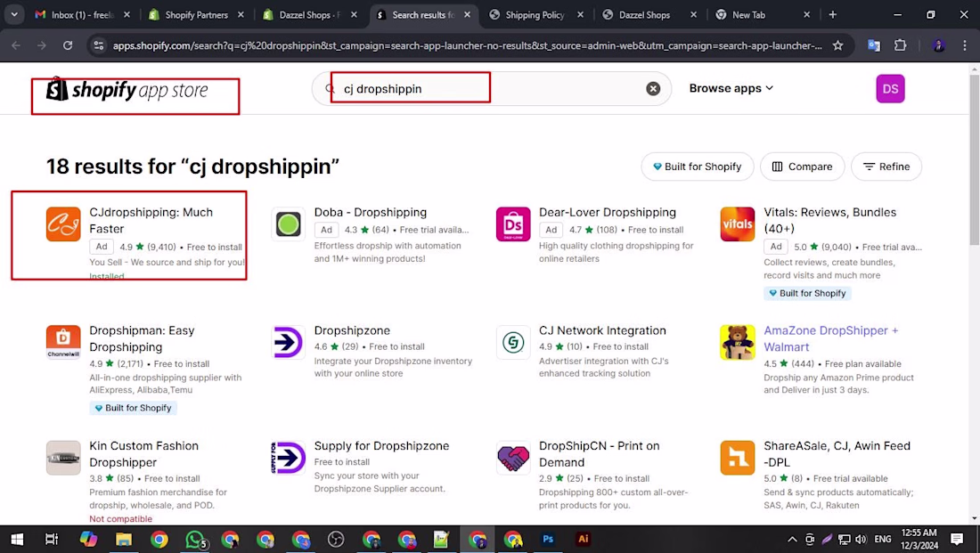The height and width of the screenshot is (553, 980).
Task: Switch to the Shipping Policy tab
Action: pos(536,14)
